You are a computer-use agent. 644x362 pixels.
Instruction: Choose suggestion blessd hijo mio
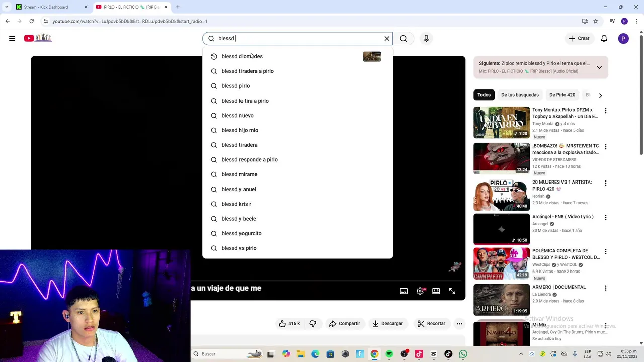pyautogui.click(x=297, y=130)
